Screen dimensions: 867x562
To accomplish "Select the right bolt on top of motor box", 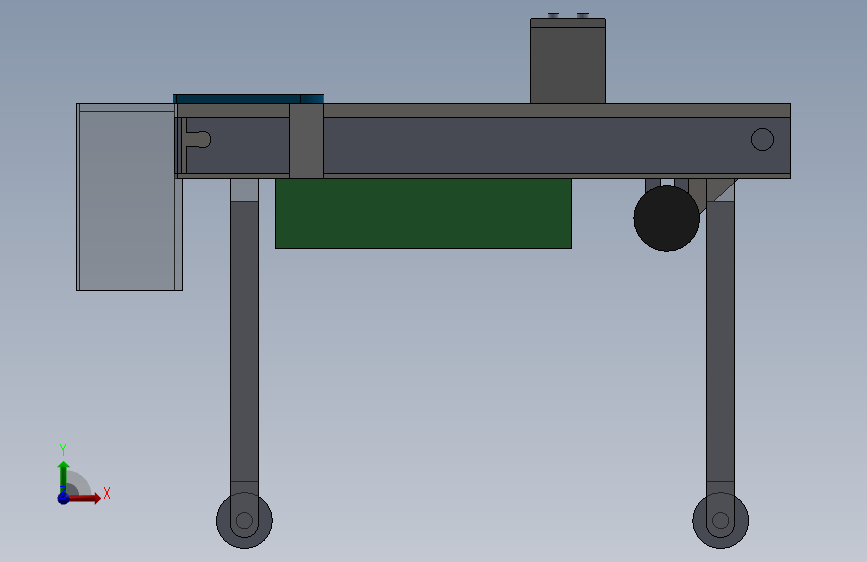I will [x=583, y=15].
